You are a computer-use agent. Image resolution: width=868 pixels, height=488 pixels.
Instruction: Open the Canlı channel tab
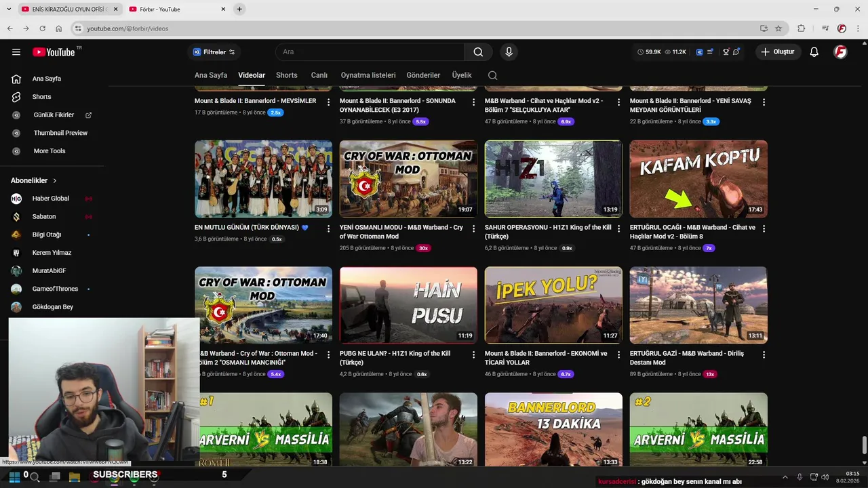point(319,75)
